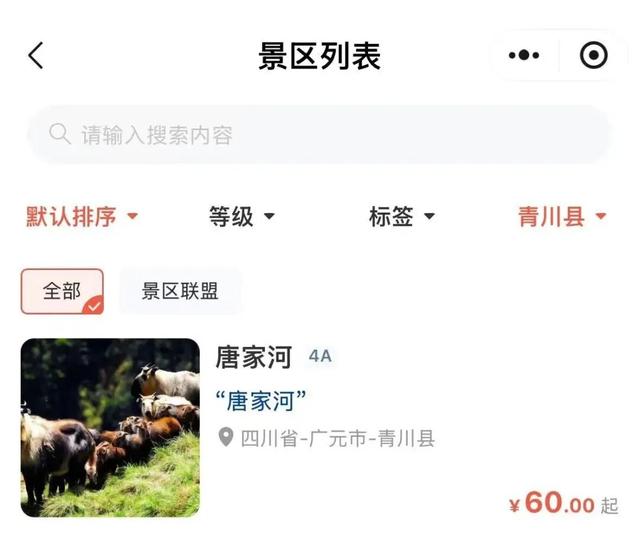Open the 等级 level dropdown
The height and width of the screenshot is (553, 640).
(x=242, y=216)
